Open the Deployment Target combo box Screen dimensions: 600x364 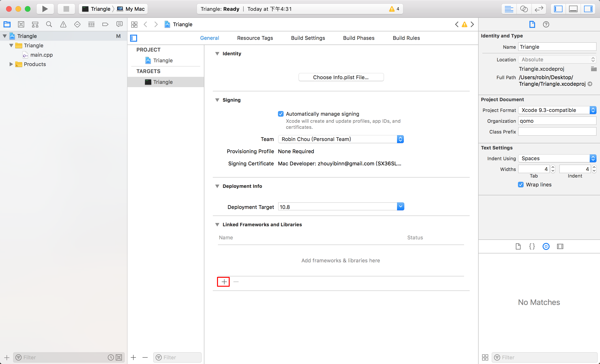(x=341, y=207)
